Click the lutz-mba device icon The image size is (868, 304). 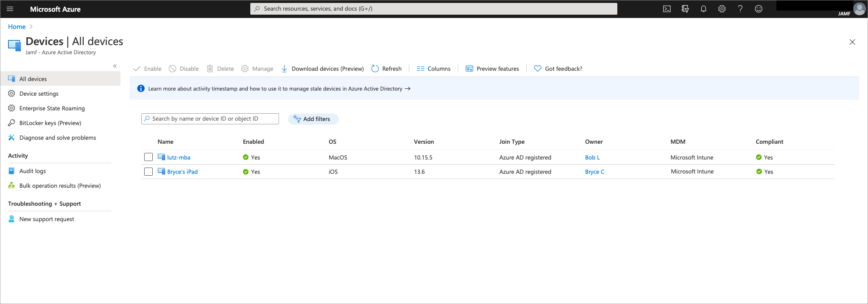[x=161, y=157]
